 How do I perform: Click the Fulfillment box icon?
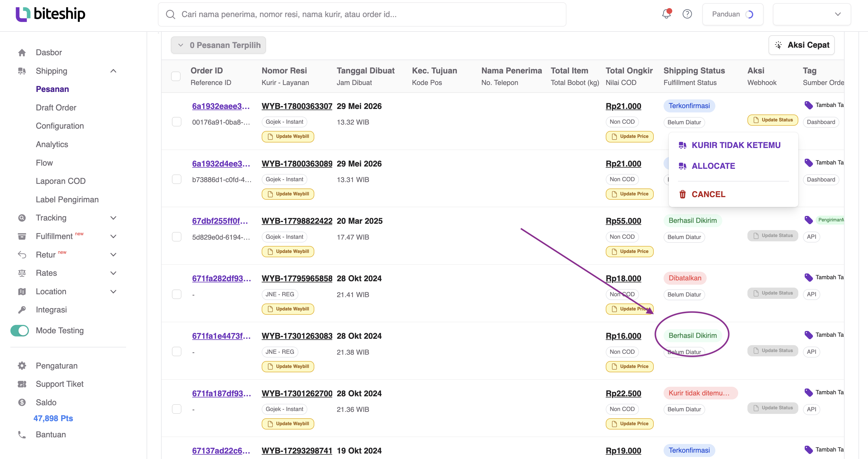point(22,236)
